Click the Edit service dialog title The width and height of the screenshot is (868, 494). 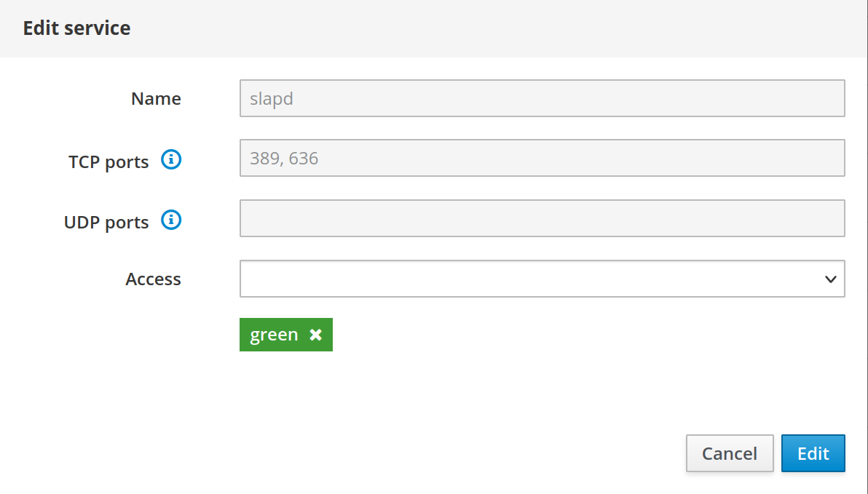(76, 28)
